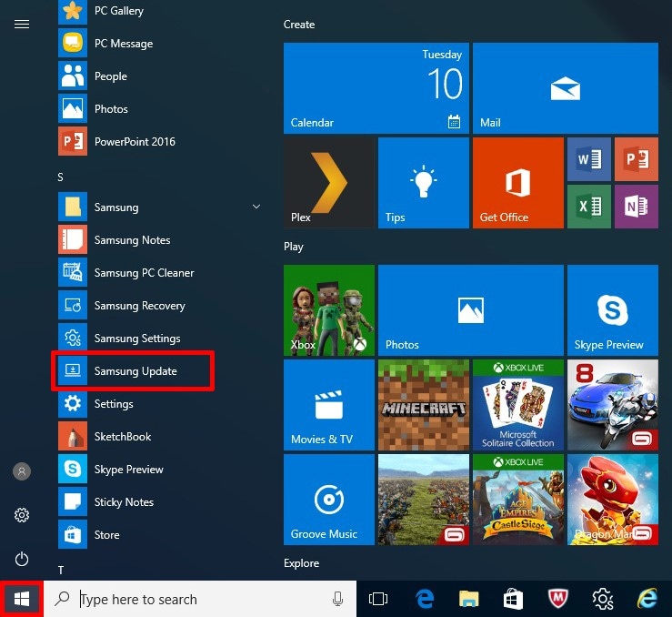Open the Asphalt 8 racing tile

[613, 405]
